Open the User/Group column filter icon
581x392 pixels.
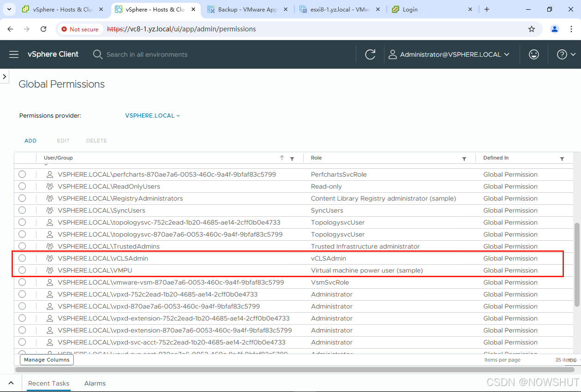pyautogui.click(x=292, y=159)
